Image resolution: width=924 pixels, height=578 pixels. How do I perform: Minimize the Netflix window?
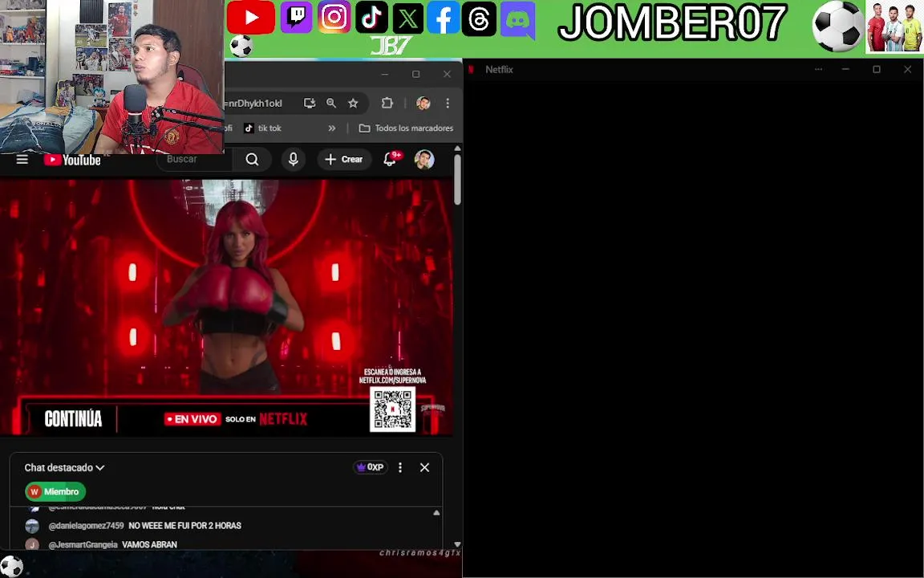coord(845,70)
